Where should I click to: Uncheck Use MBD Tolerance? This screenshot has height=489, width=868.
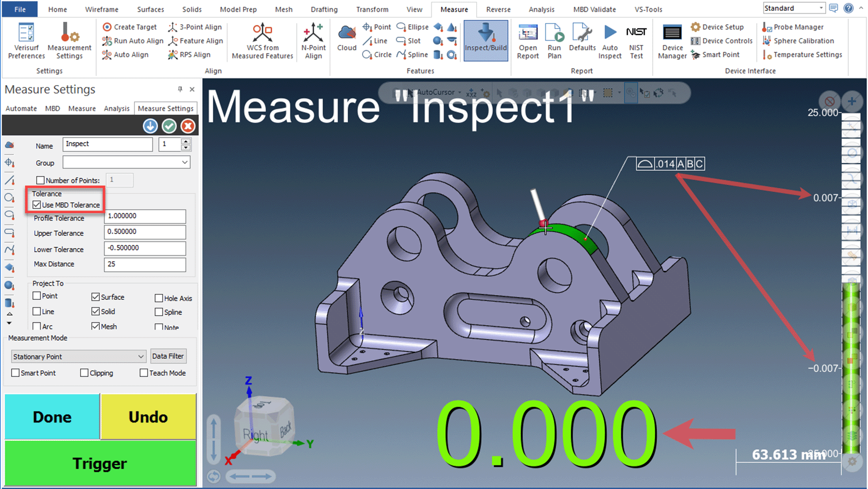pos(37,205)
